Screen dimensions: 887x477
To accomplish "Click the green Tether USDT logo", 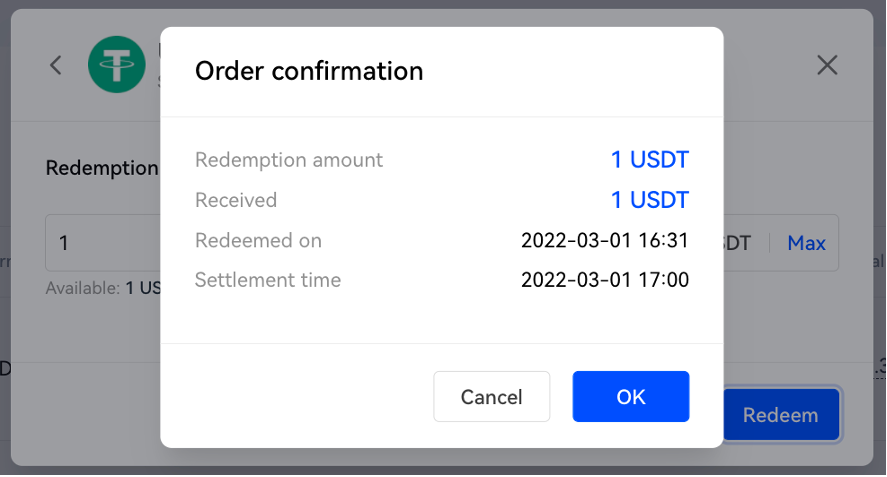I will [117, 65].
